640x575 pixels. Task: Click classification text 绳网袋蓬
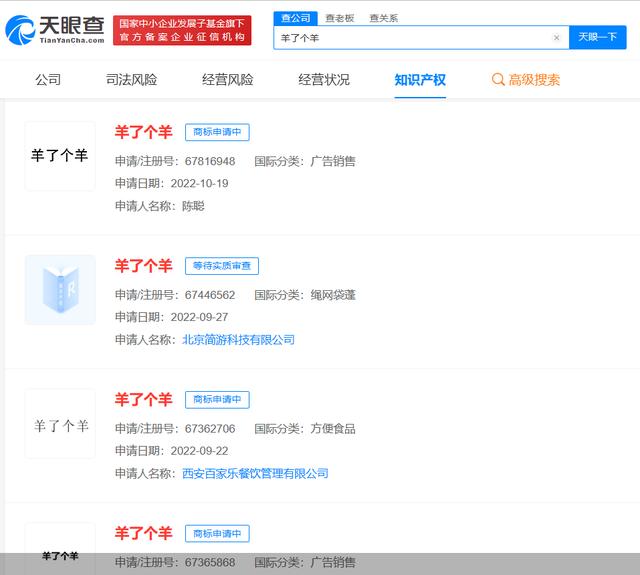pyautogui.click(x=333, y=295)
